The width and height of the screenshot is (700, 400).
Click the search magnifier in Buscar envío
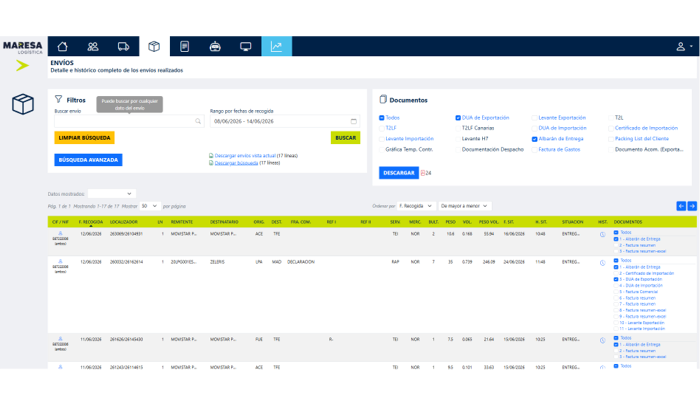(198, 121)
